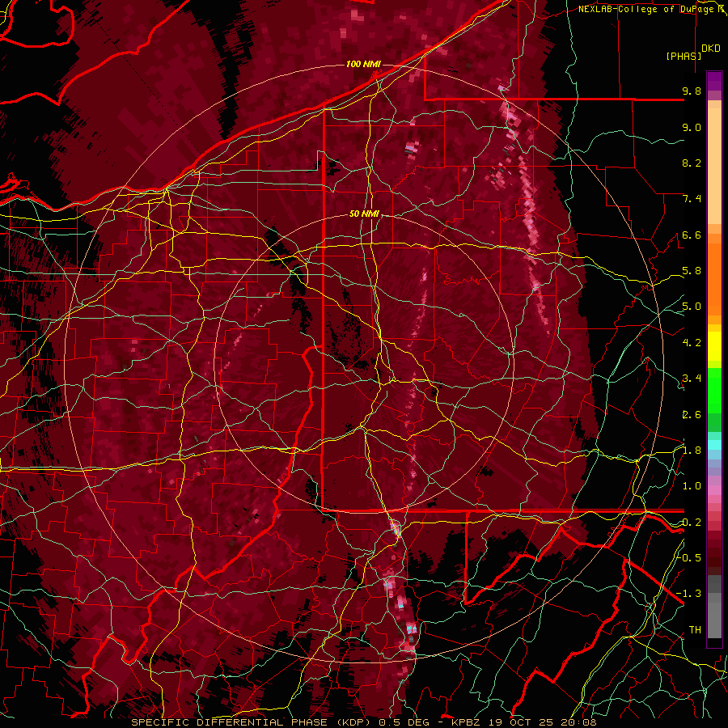Click the -1.3 value on the color scale
728x728 pixels.
689,594
